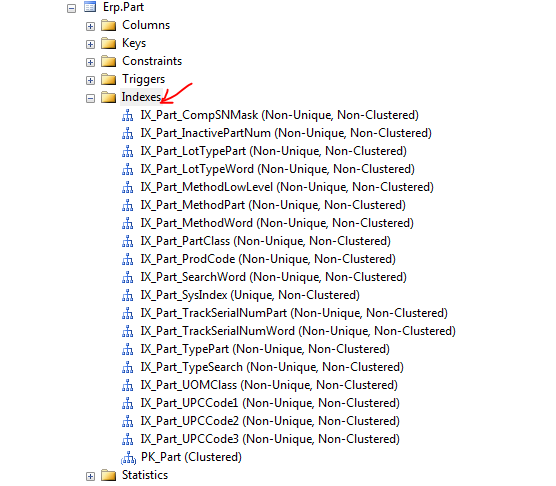Select IX_Part_UOMClass index text

point(269,386)
